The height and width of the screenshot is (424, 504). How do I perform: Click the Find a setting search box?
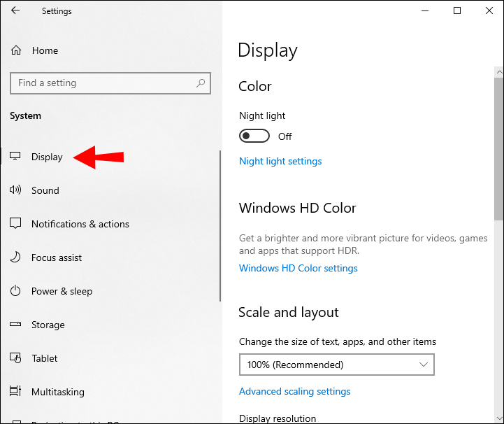pos(110,83)
